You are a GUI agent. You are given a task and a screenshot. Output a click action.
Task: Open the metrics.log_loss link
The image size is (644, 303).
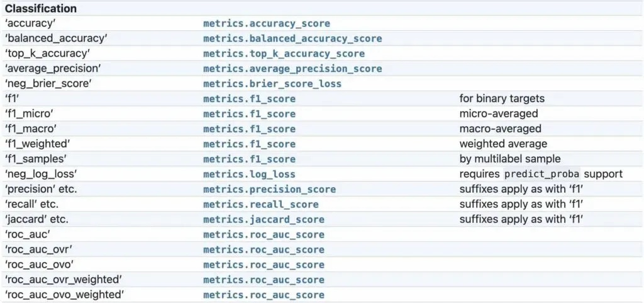(249, 174)
